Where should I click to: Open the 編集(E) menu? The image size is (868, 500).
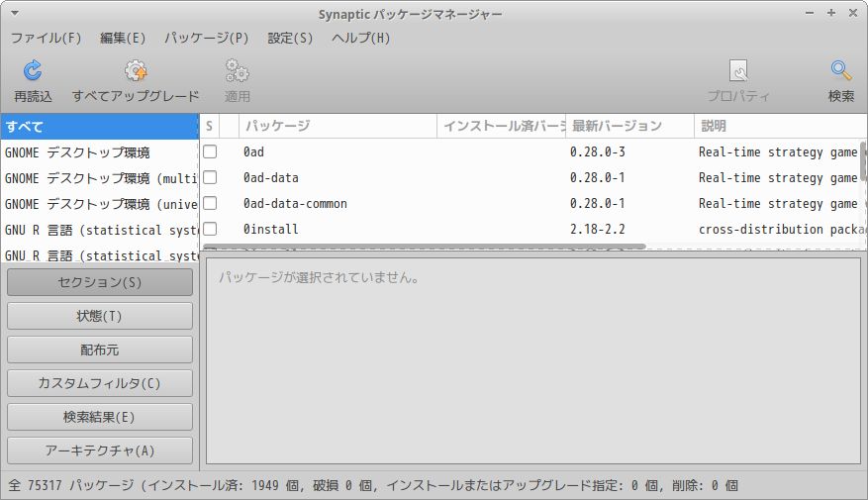point(123,39)
